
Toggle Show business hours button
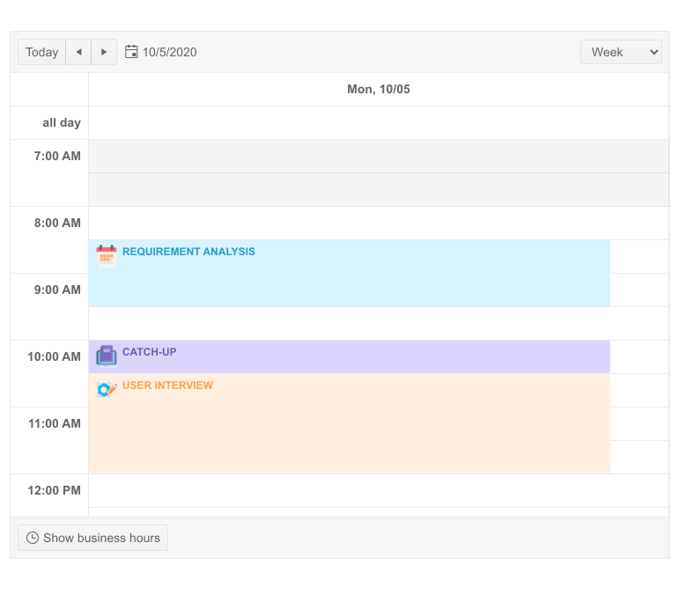[93, 538]
